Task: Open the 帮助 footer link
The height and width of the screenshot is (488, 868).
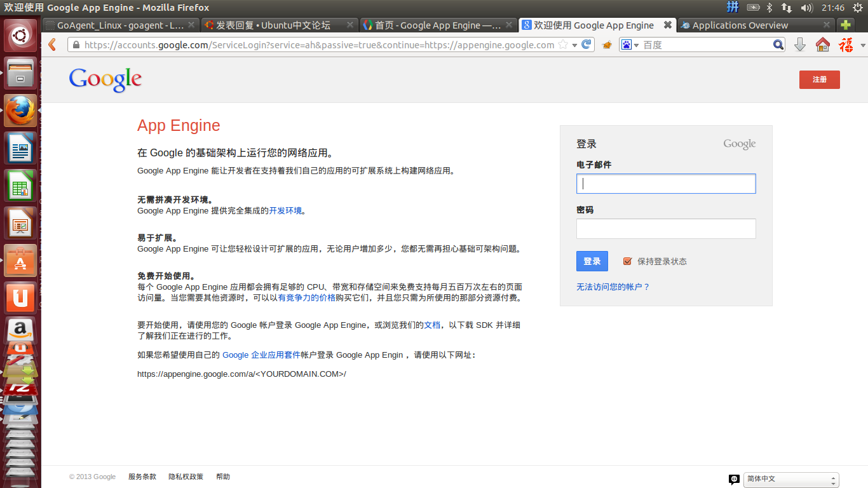Action: pyautogui.click(x=223, y=477)
